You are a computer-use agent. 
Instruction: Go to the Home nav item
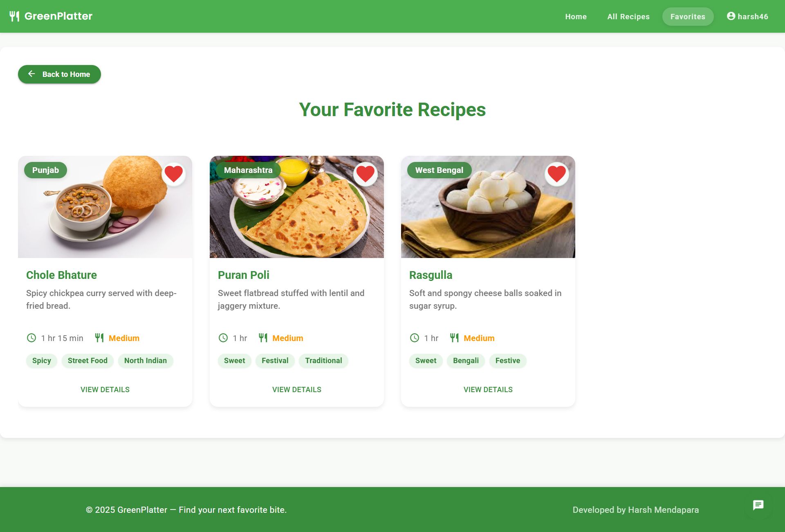click(x=576, y=16)
